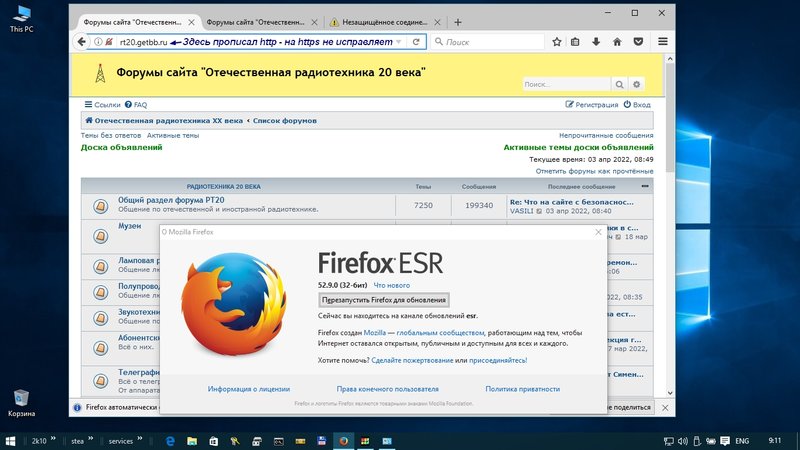Screen dimensions: 800x450
Task: Show bookmarks list icon in toolbar
Action: coord(575,42)
